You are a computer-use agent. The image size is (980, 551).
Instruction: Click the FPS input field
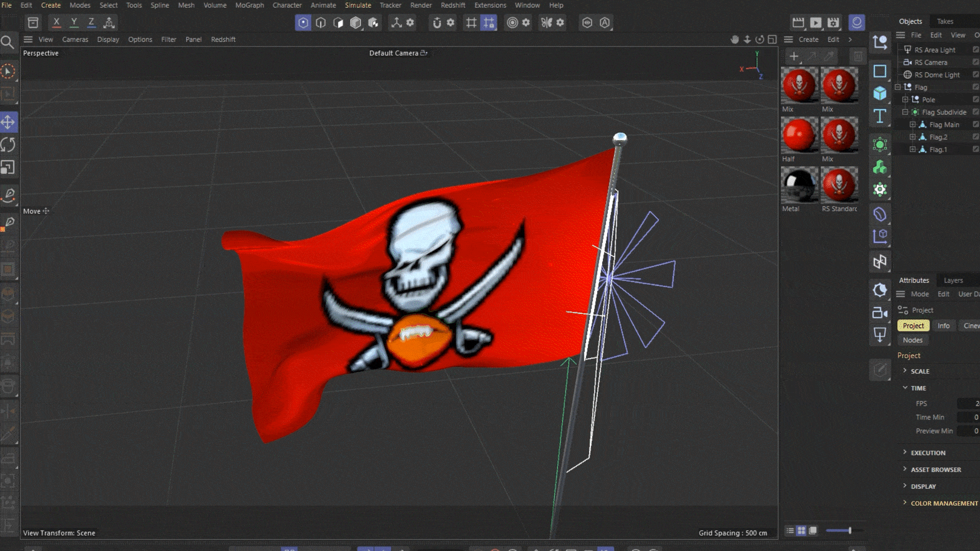[968, 404]
